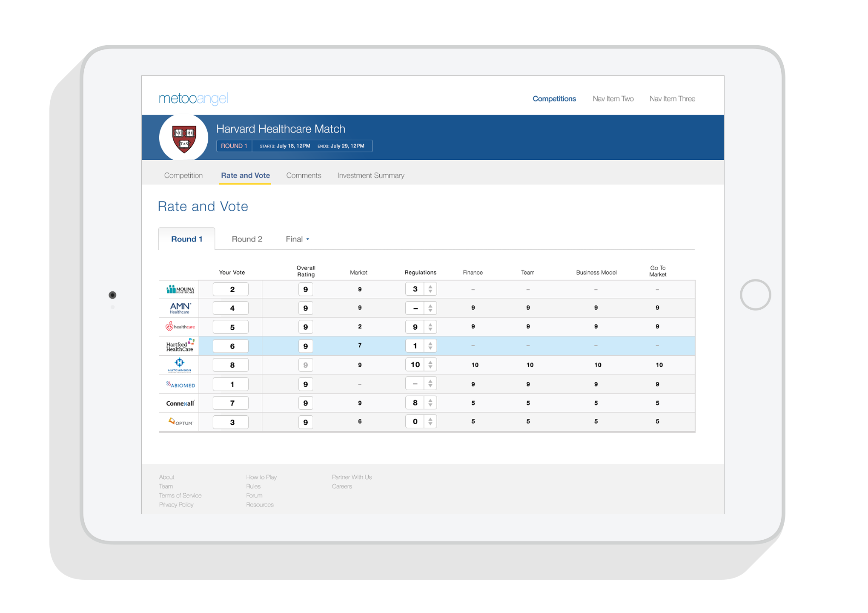Click the Business Model column header
This screenshot has height=613, width=868.
(x=596, y=273)
